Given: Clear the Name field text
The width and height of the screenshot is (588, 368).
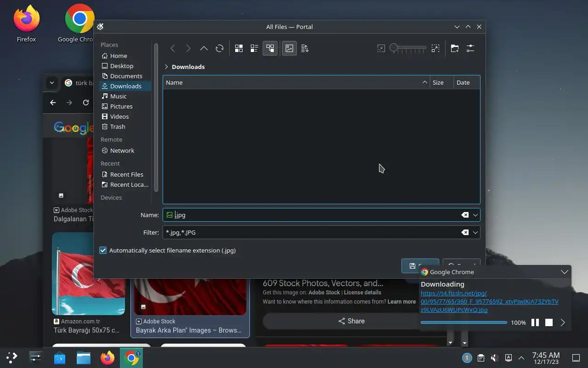Looking at the screenshot, I should tap(465, 215).
